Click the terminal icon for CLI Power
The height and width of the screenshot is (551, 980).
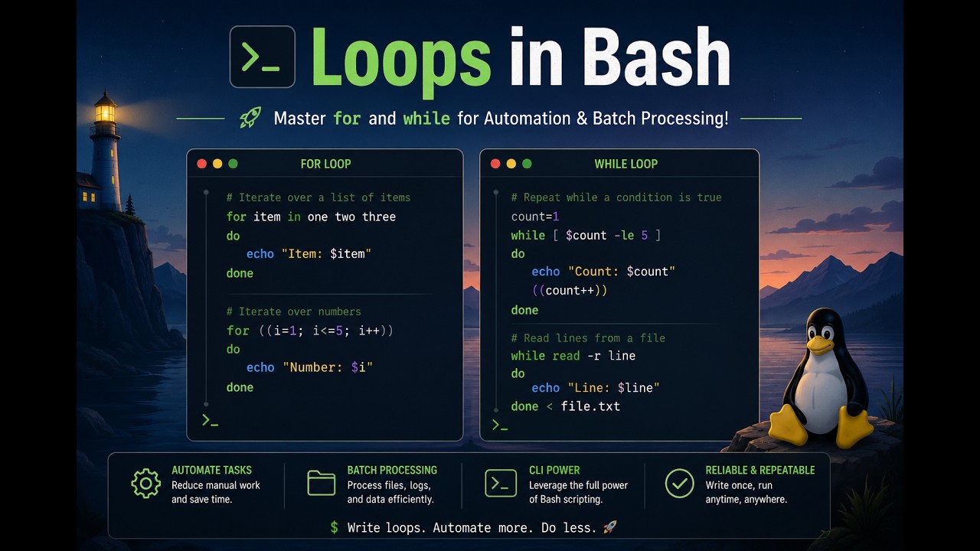501,484
